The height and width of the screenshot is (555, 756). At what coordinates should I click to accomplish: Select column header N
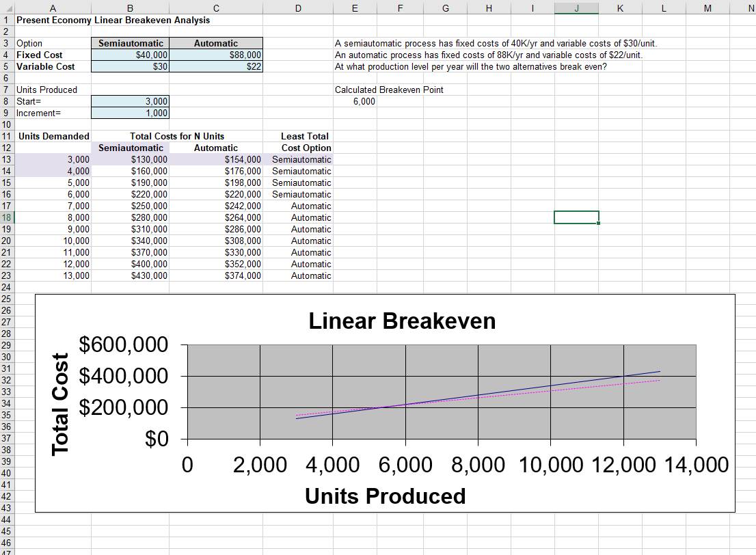[750, 9]
